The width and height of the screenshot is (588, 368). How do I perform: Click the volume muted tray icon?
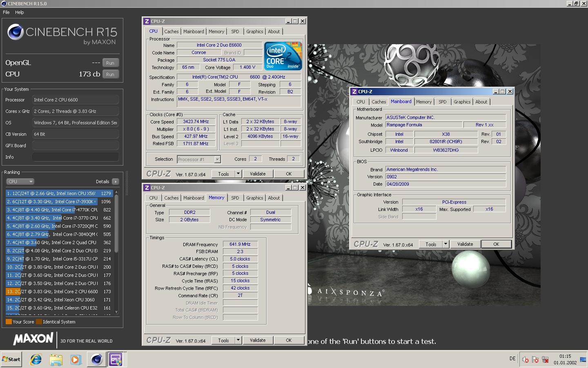(526, 360)
